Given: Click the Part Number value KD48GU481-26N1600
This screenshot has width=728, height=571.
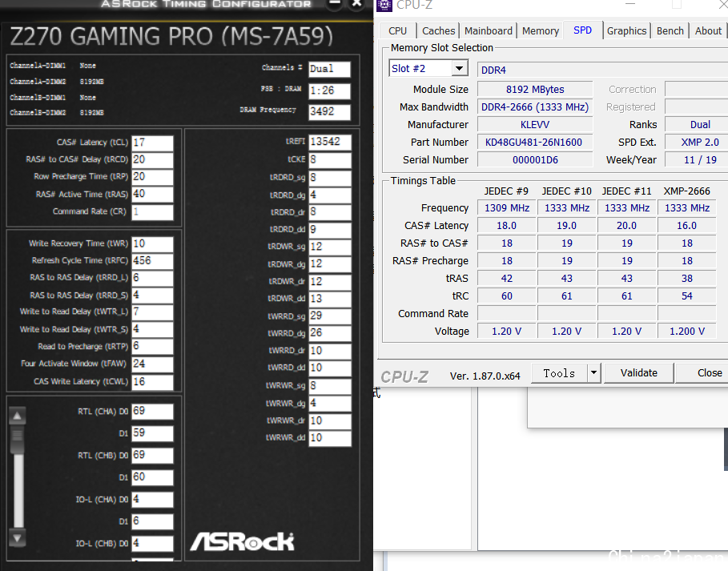Looking at the screenshot, I should point(535,142).
